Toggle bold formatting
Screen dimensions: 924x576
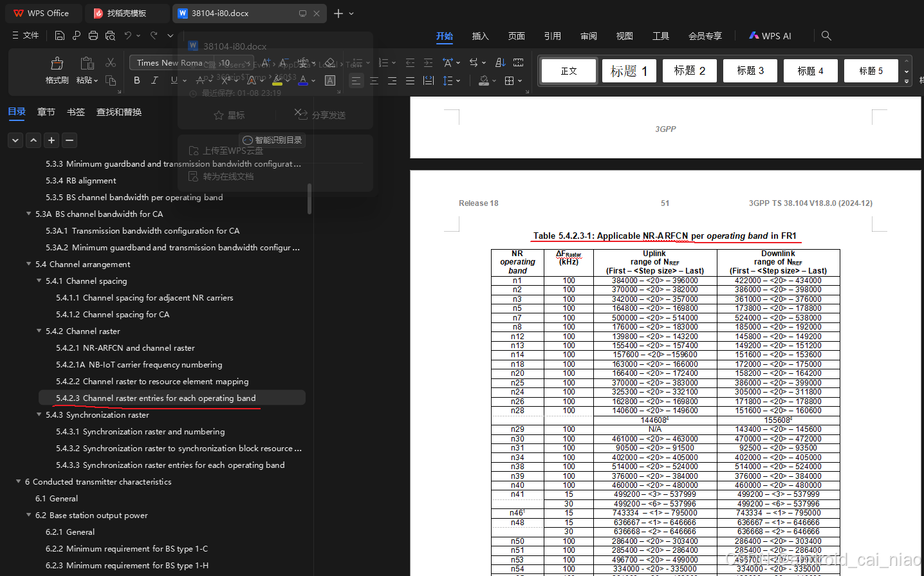(x=136, y=80)
